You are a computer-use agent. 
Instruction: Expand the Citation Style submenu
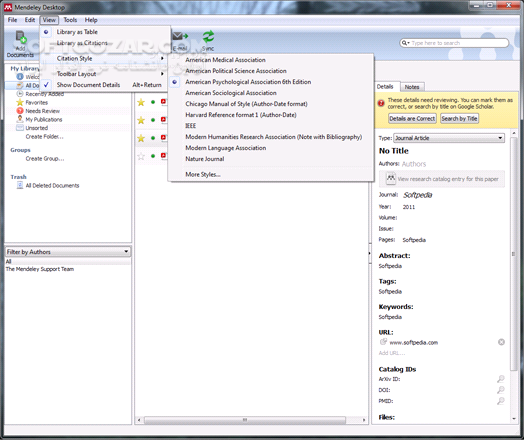tap(104, 58)
